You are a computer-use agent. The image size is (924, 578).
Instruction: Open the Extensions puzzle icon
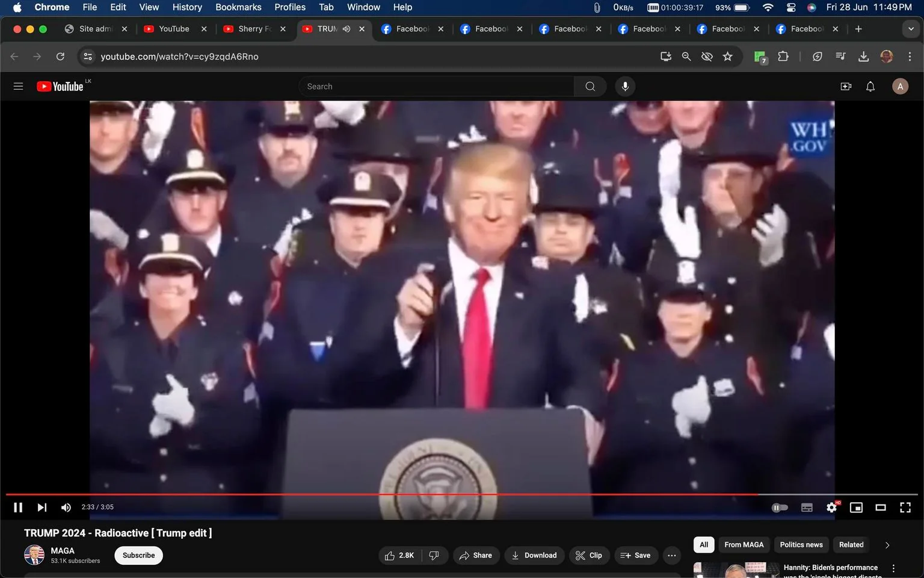783,56
